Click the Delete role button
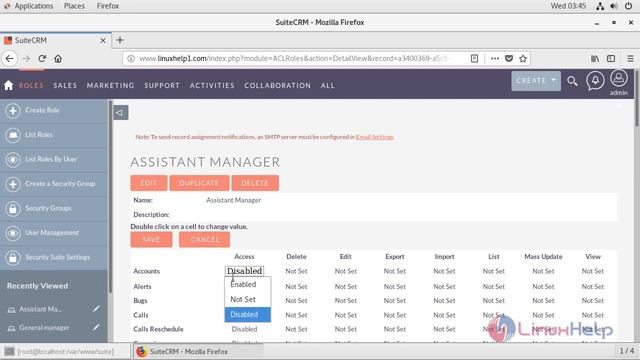The width and height of the screenshot is (640, 360). point(255,183)
